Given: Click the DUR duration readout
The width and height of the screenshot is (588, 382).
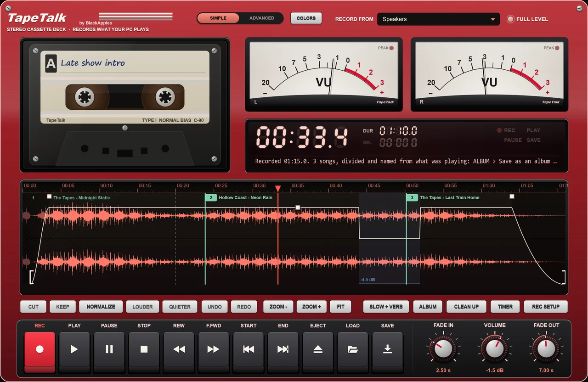Looking at the screenshot, I should (398, 131).
